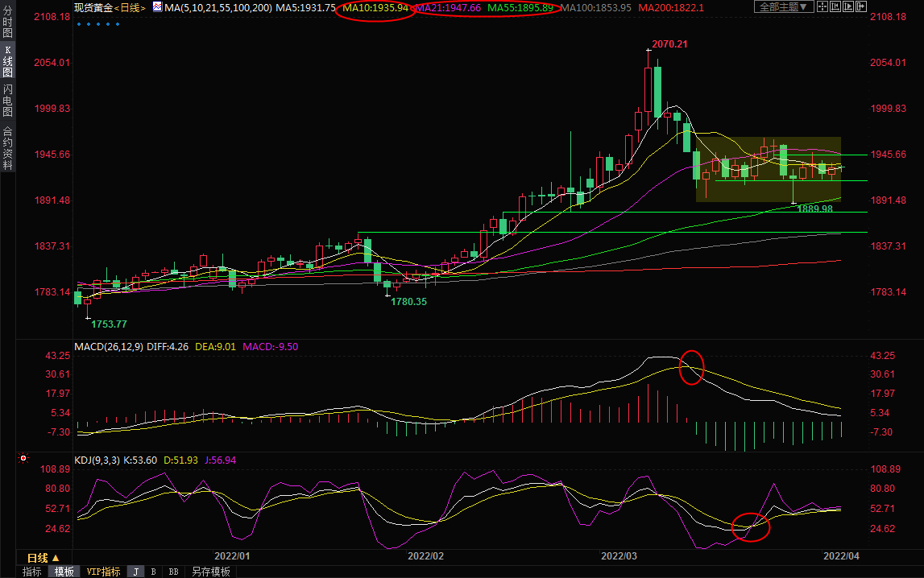
Task: Select the VIP指标 tab
Action: point(103,572)
